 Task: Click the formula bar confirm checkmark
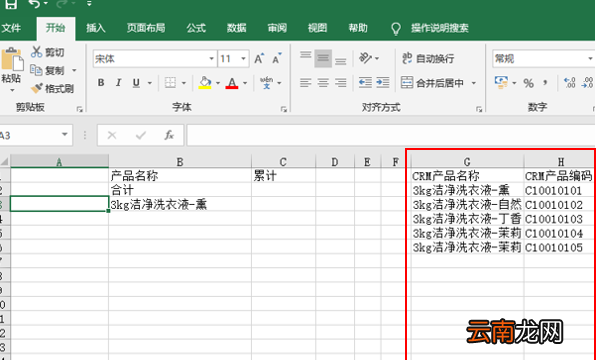[x=140, y=135]
